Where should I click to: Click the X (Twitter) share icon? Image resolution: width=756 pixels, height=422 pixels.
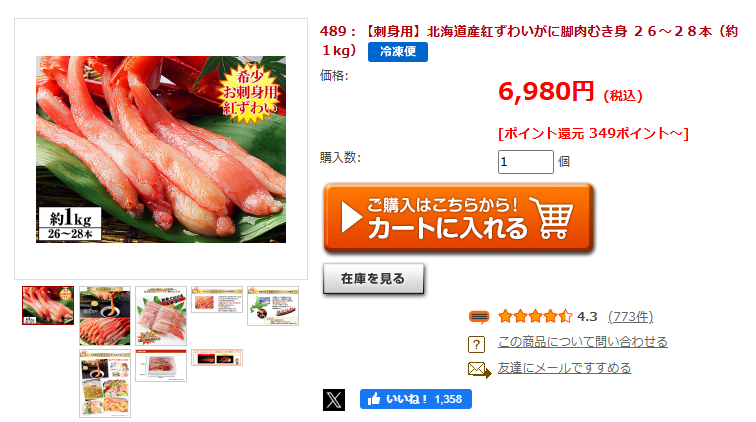pyautogui.click(x=334, y=399)
